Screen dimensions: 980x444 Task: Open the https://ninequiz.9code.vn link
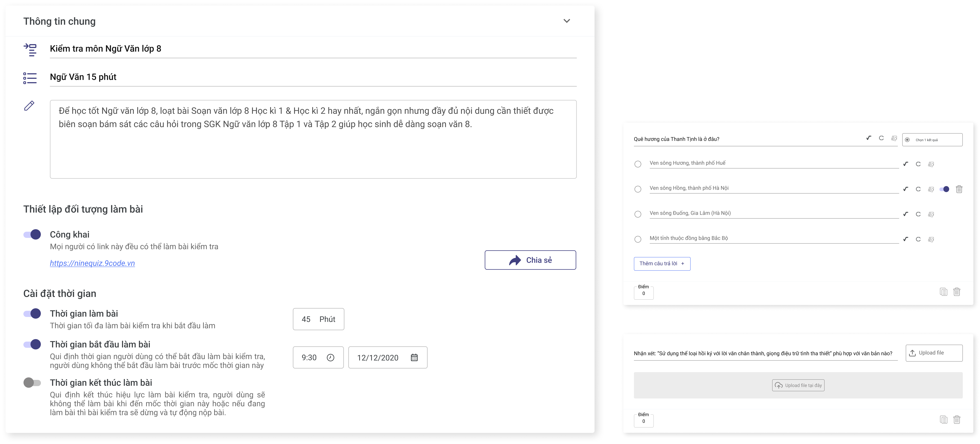point(92,263)
